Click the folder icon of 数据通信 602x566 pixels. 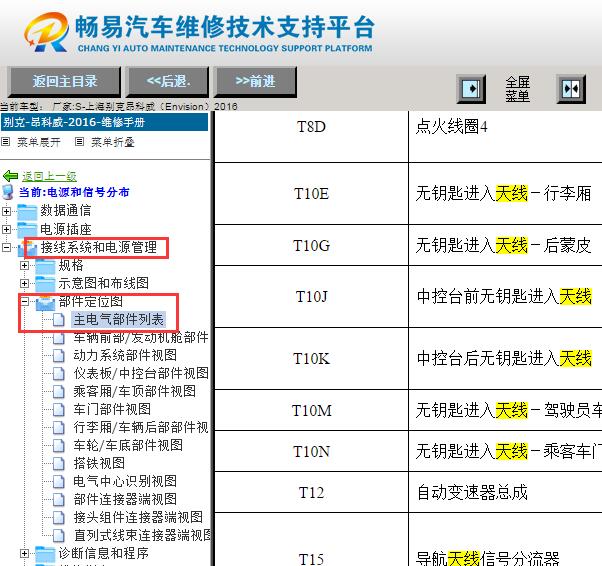click(27, 211)
